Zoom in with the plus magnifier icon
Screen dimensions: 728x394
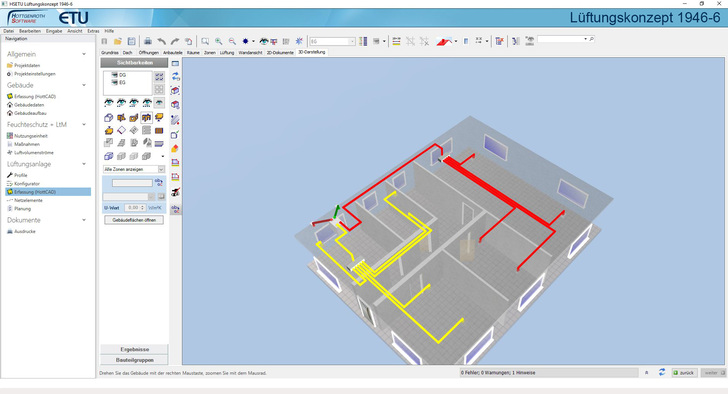click(x=218, y=41)
